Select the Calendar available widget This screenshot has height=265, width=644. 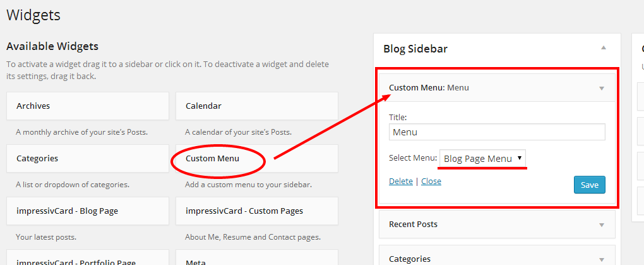[256, 106]
